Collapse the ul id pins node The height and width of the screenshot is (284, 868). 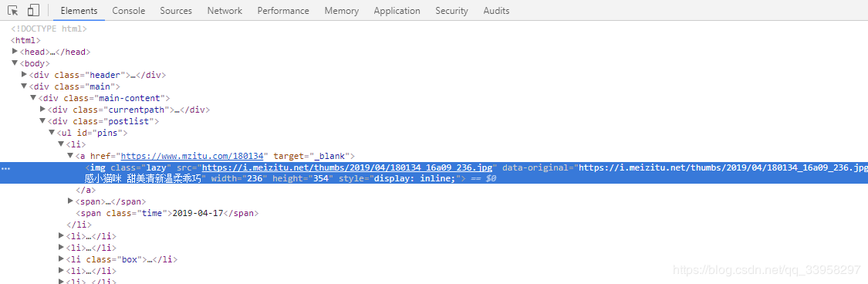click(52, 132)
